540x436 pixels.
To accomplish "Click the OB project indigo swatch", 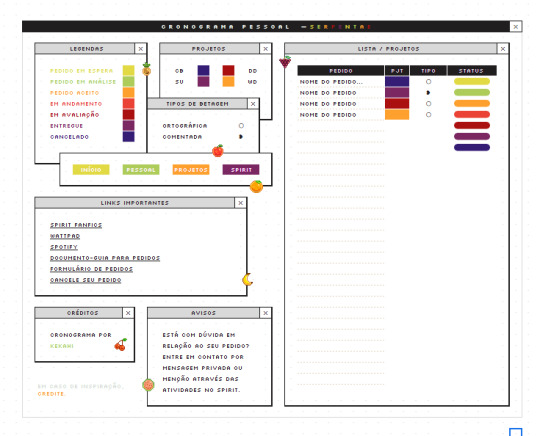I will point(204,71).
